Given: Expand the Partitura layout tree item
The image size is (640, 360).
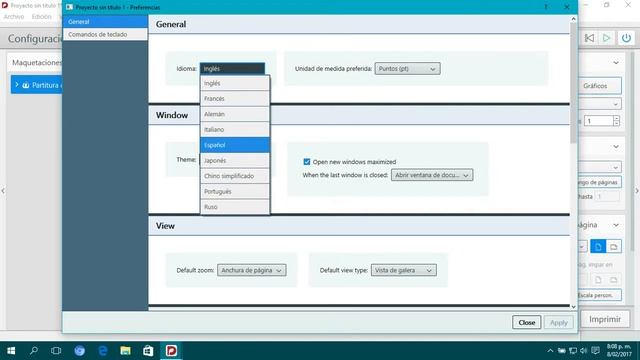Looking at the screenshot, I should pos(17,85).
